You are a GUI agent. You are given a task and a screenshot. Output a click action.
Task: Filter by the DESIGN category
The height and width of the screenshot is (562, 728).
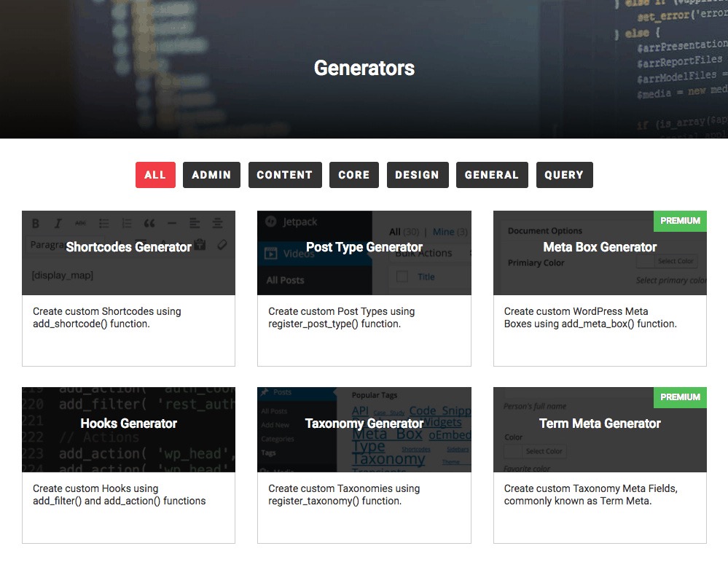(x=418, y=175)
